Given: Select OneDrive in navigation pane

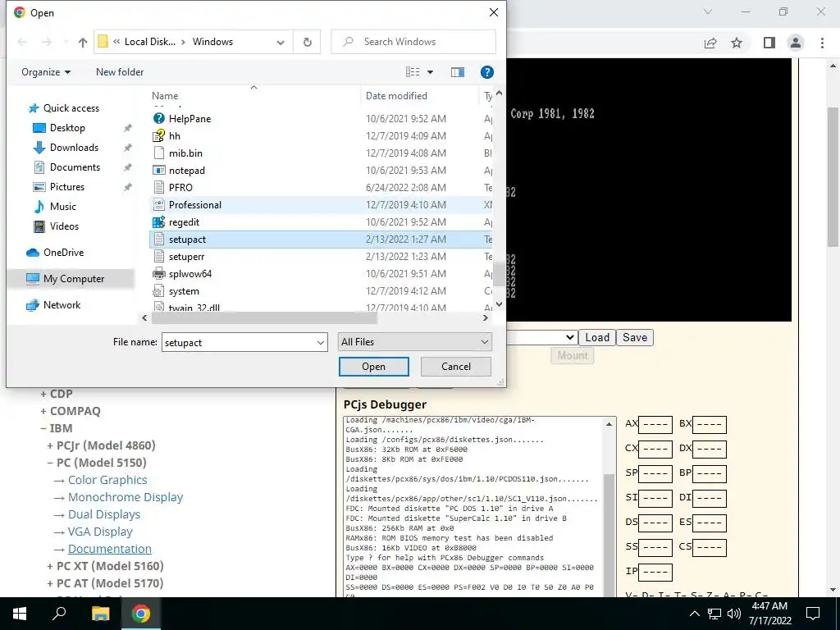Looking at the screenshot, I should (x=63, y=253).
